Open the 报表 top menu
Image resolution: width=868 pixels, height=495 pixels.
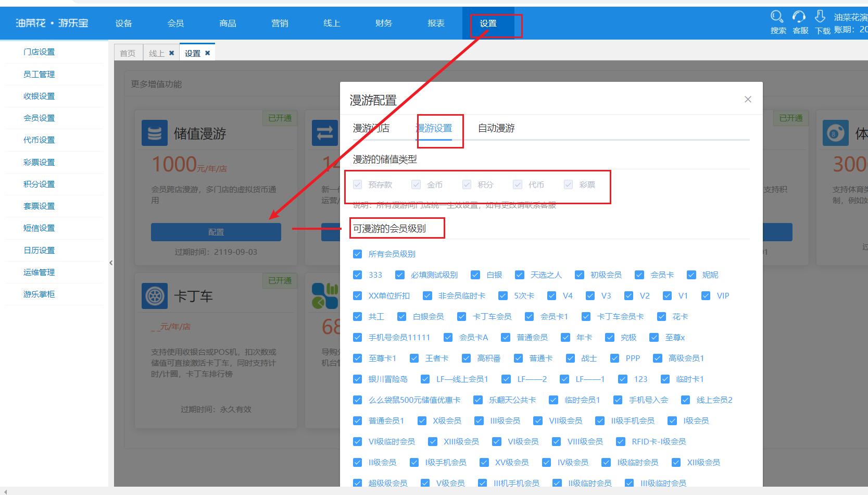point(436,23)
